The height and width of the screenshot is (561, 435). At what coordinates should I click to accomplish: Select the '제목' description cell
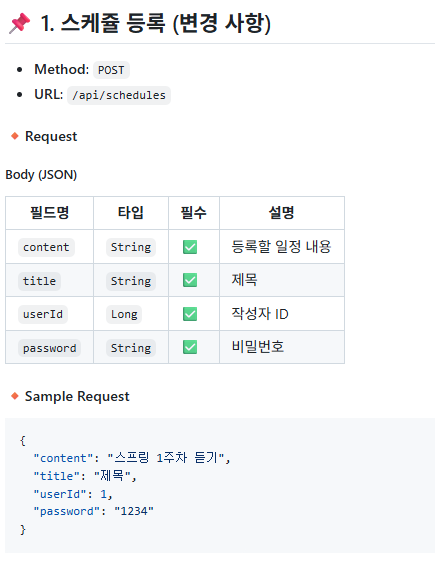point(244,279)
